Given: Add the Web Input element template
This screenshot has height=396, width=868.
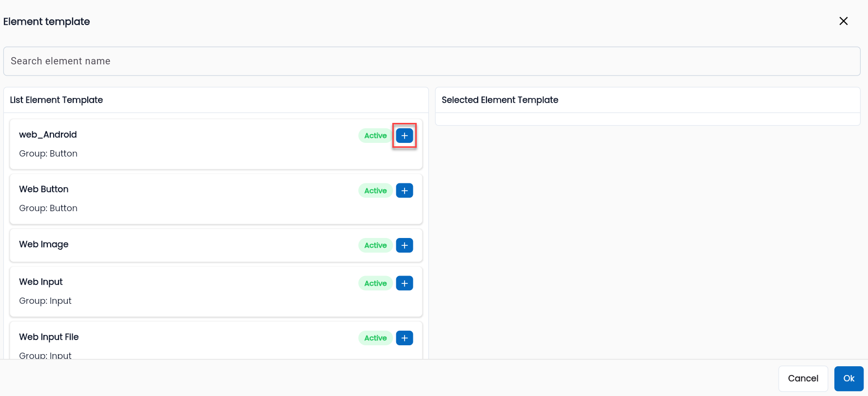Looking at the screenshot, I should point(405,283).
